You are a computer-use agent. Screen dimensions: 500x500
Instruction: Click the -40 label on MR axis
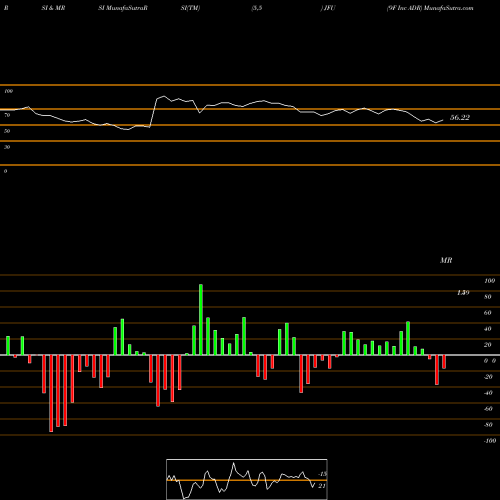[488, 393]
